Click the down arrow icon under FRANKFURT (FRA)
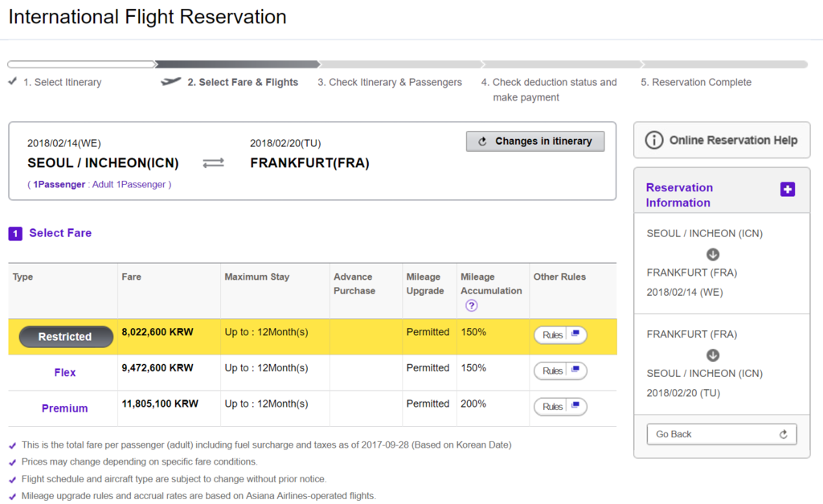This screenshot has width=823, height=504. [712, 354]
